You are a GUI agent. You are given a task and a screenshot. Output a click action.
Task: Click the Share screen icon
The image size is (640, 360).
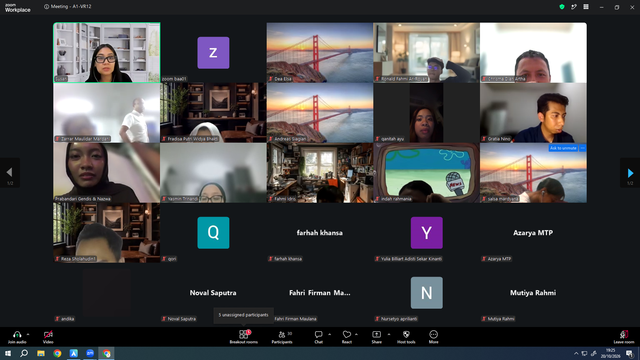click(376, 334)
